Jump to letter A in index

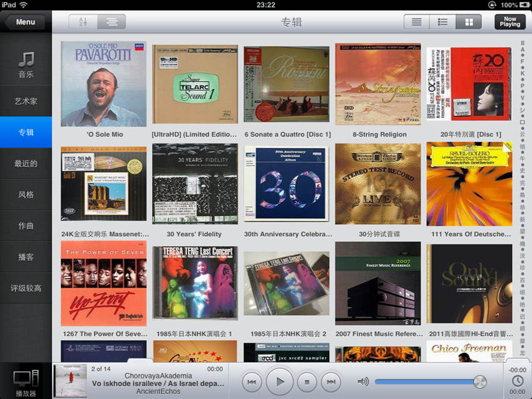click(x=523, y=49)
